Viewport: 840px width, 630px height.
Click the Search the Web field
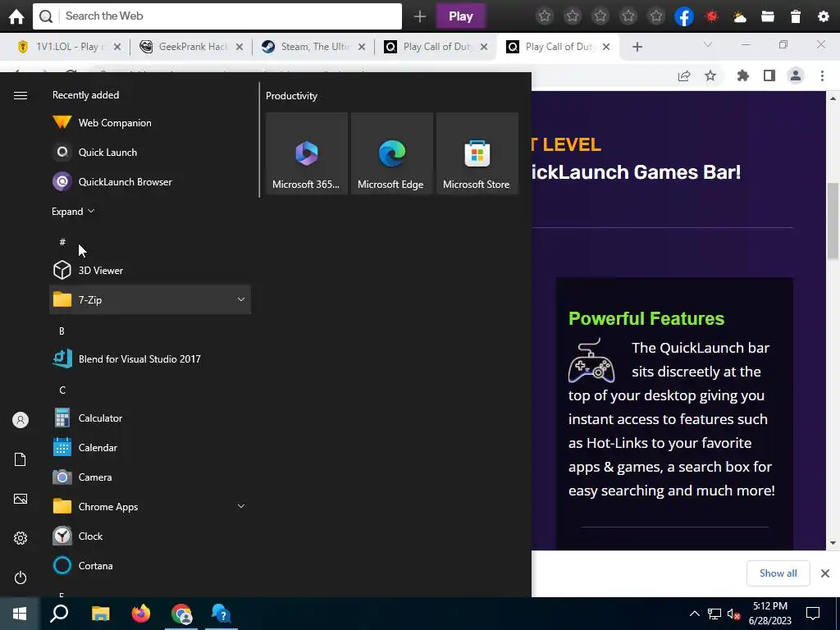click(x=217, y=16)
